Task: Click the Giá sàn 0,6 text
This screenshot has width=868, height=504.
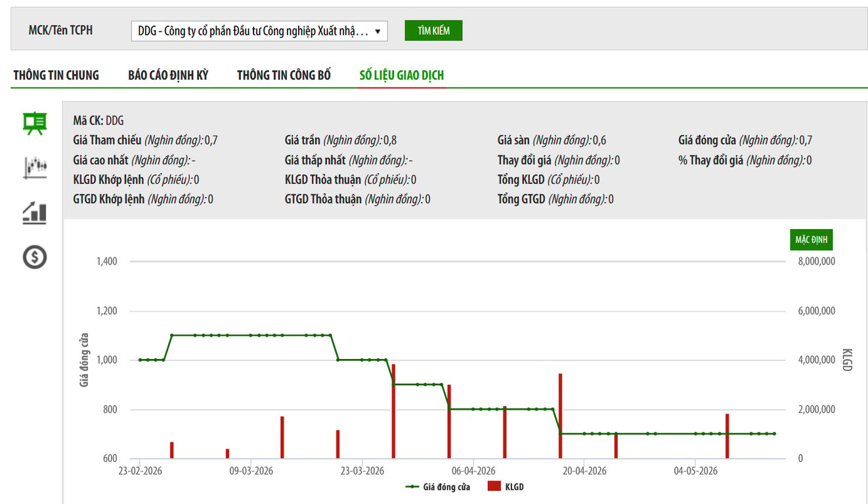Action: tap(552, 140)
